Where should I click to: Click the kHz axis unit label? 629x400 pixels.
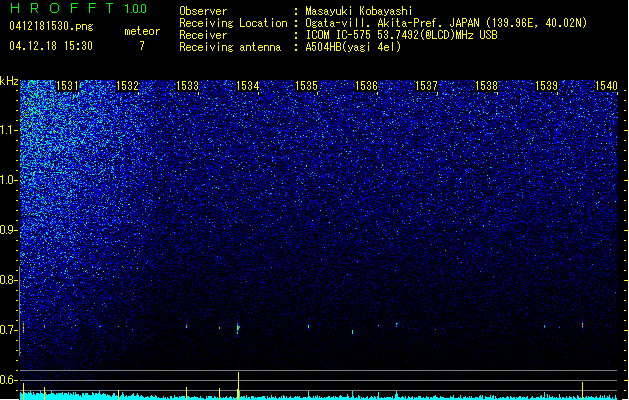(9, 81)
